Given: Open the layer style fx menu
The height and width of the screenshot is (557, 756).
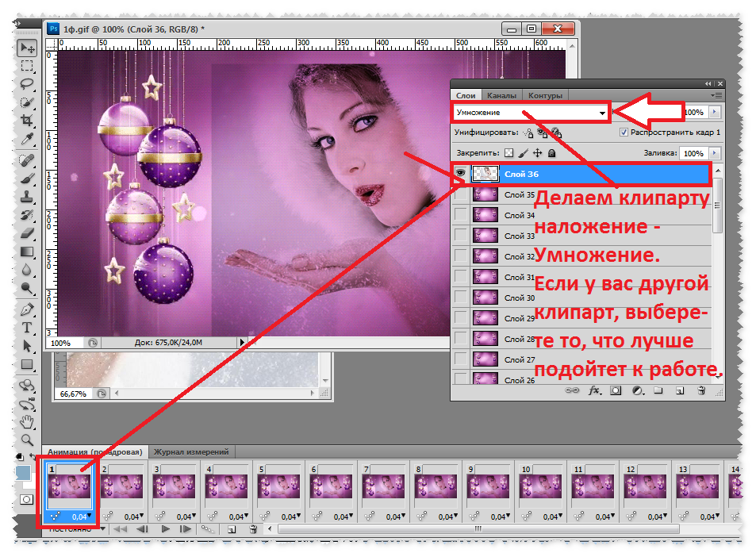Looking at the screenshot, I should point(594,390).
